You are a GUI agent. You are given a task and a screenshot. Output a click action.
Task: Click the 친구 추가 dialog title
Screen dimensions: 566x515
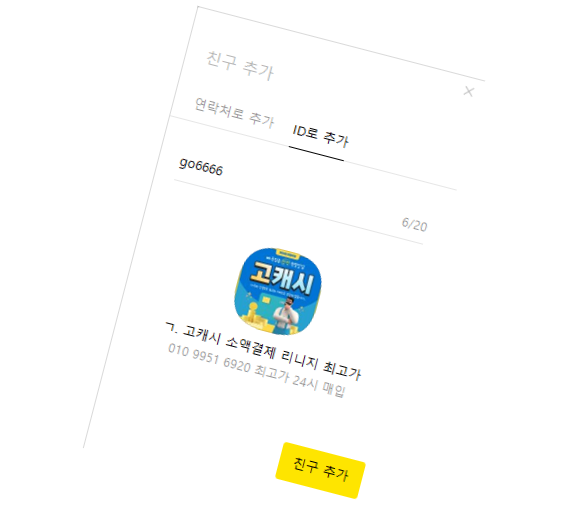[240, 66]
